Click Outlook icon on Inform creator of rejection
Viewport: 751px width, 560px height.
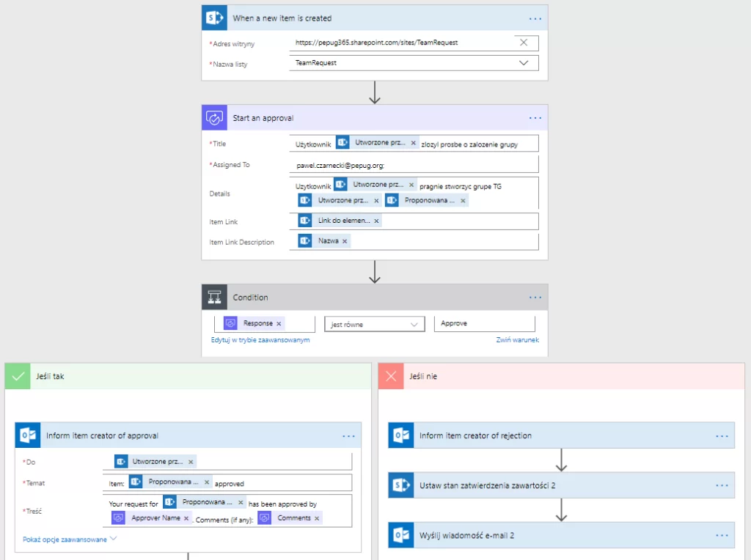tap(401, 435)
